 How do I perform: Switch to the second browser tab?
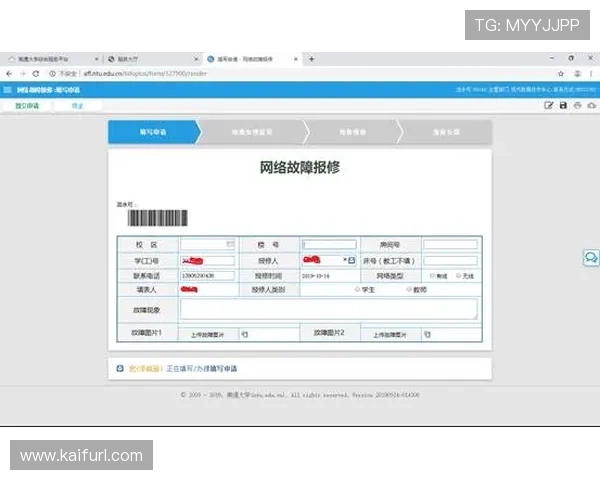(152, 59)
